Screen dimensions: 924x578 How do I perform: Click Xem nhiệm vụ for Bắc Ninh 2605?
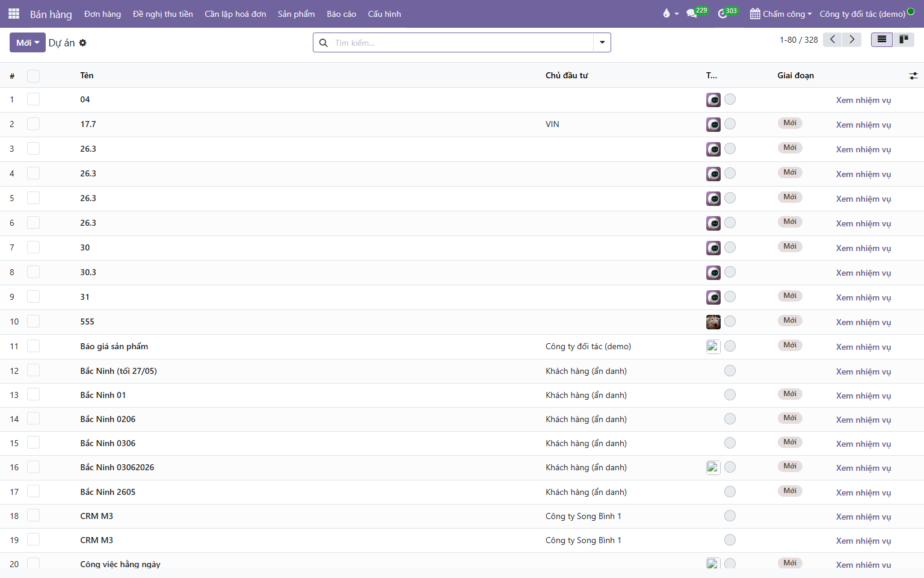pyautogui.click(x=863, y=493)
